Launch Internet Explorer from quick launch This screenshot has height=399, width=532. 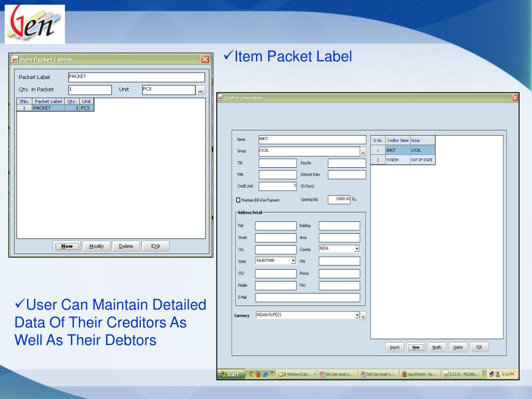pyautogui.click(x=265, y=374)
